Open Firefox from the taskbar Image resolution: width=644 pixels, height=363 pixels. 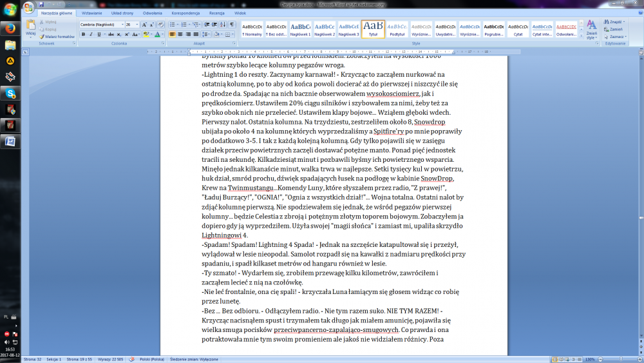click(x=10, y=28)
